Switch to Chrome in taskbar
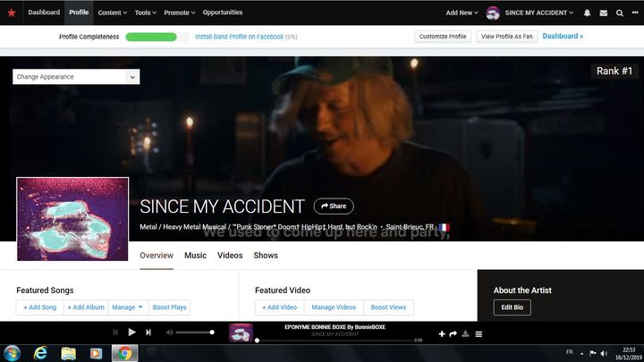This screenshot has width=644, height=362. pyautogui.click(x=125, y=353)
